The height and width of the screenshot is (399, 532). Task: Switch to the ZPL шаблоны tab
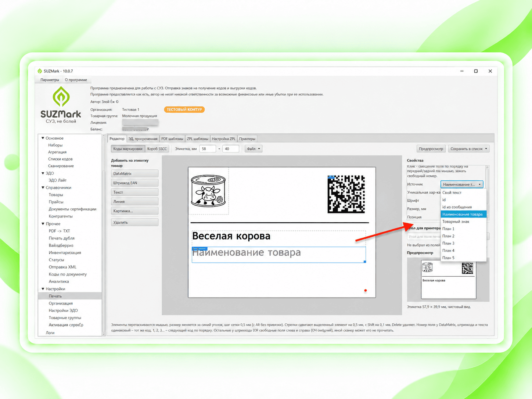pyautogui.click(x=197, y=139)
